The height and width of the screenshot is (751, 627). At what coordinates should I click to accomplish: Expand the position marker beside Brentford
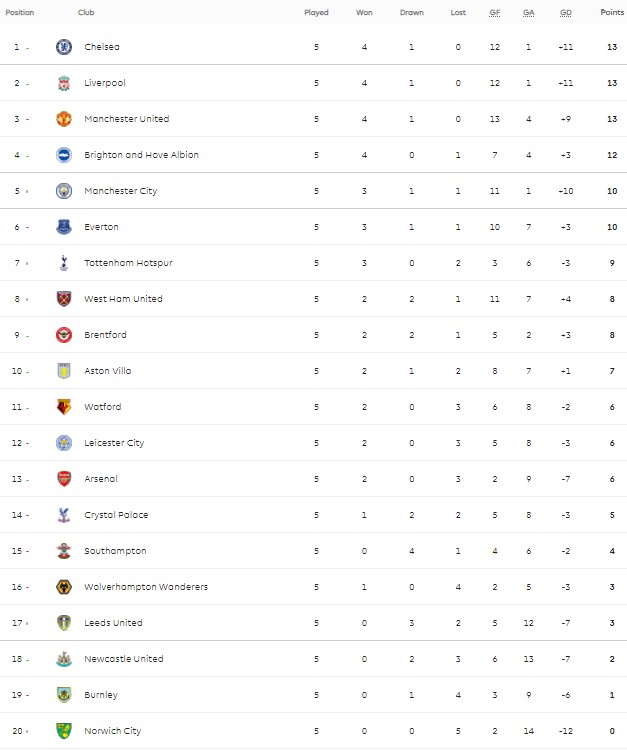[x=27, y=335]
